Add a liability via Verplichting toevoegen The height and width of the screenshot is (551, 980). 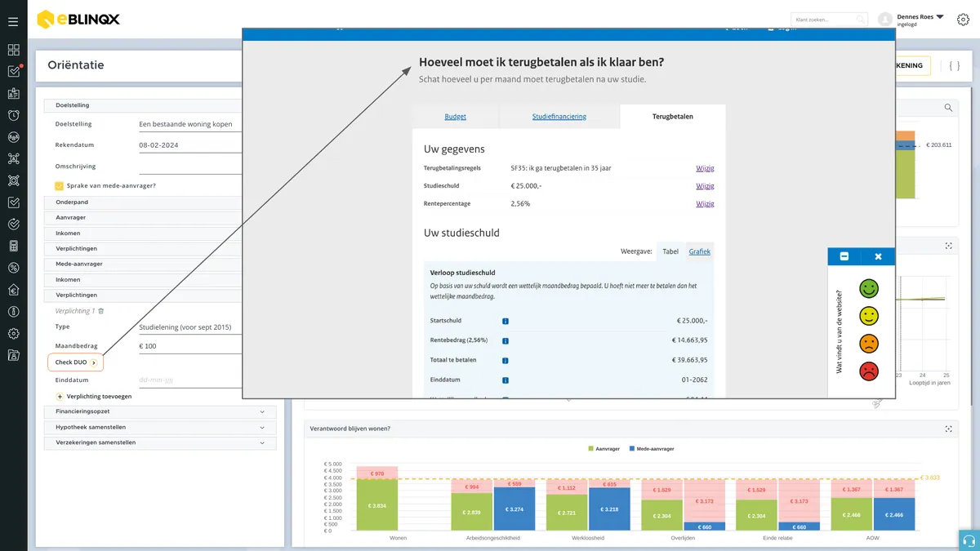click(x=93, y=396)
